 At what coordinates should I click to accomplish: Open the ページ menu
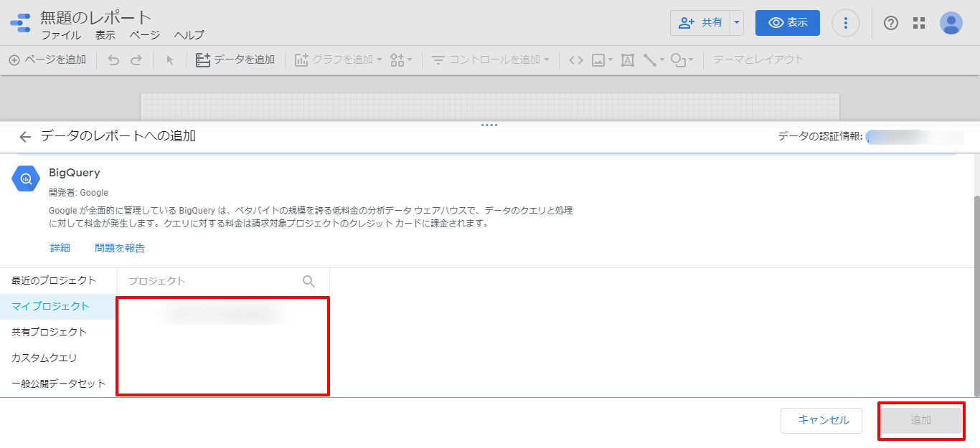[x=145, y=35]
